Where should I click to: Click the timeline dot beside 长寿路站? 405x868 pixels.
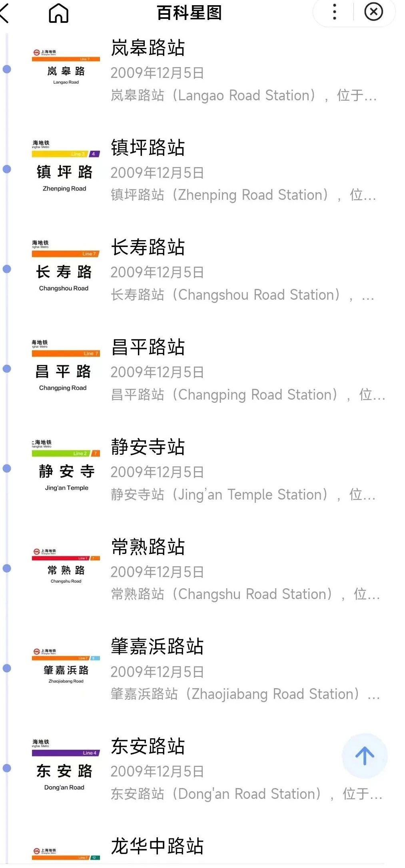[7, 269]
